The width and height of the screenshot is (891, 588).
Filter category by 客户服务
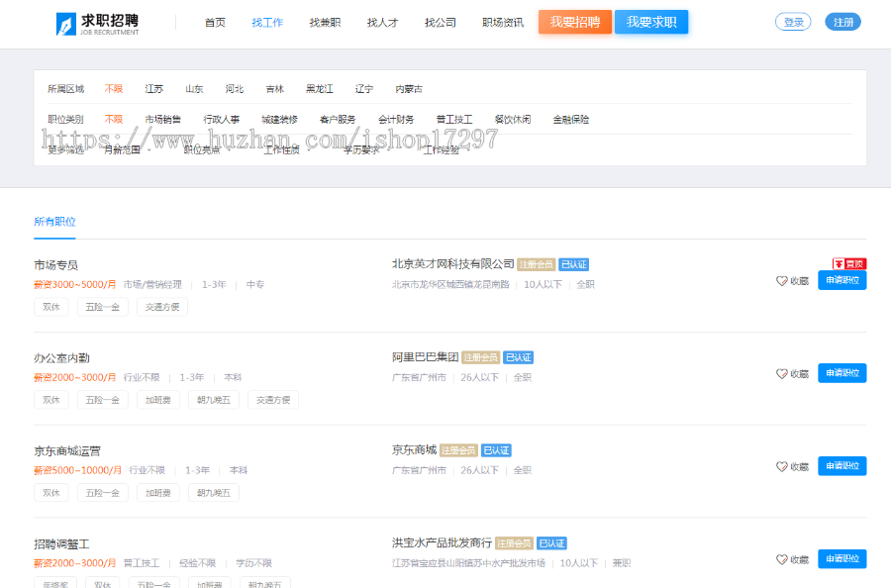tap(338, 120)
